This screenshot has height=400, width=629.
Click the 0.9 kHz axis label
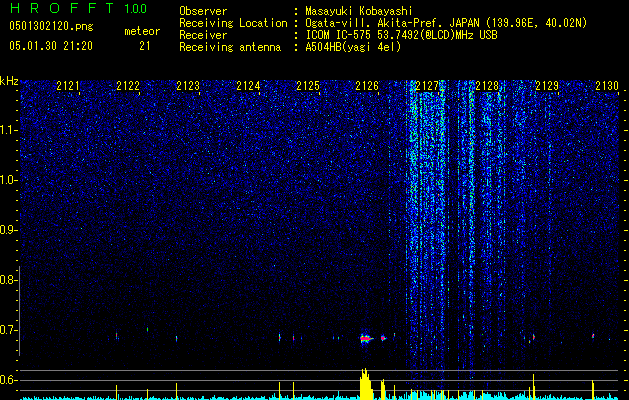(x=8, y=230)
